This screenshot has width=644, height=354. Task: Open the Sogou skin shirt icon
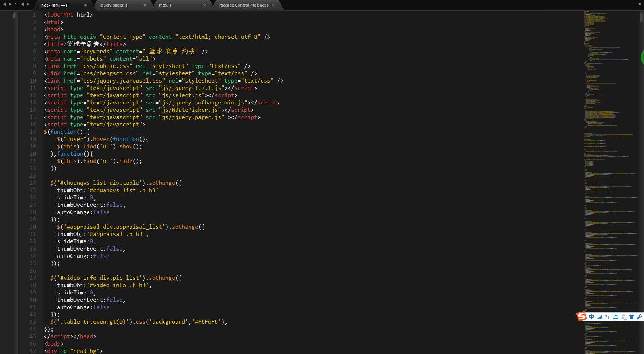[632, 317]
